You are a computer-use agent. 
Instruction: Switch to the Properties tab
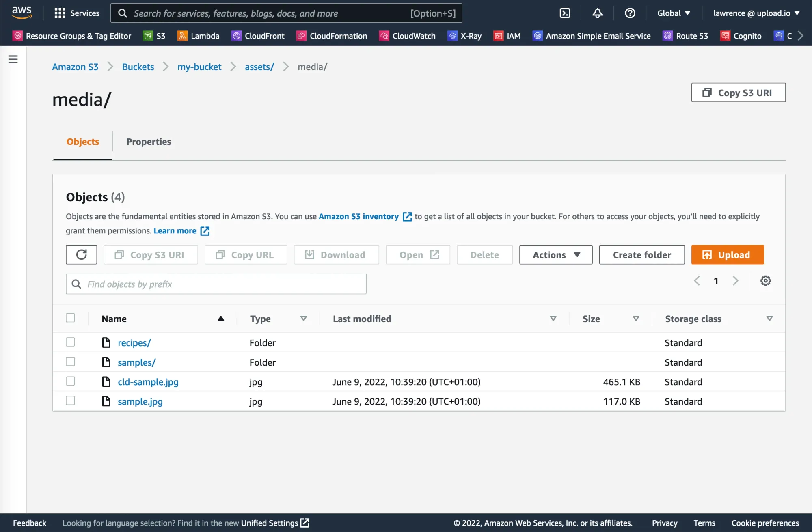click(149, 142)
